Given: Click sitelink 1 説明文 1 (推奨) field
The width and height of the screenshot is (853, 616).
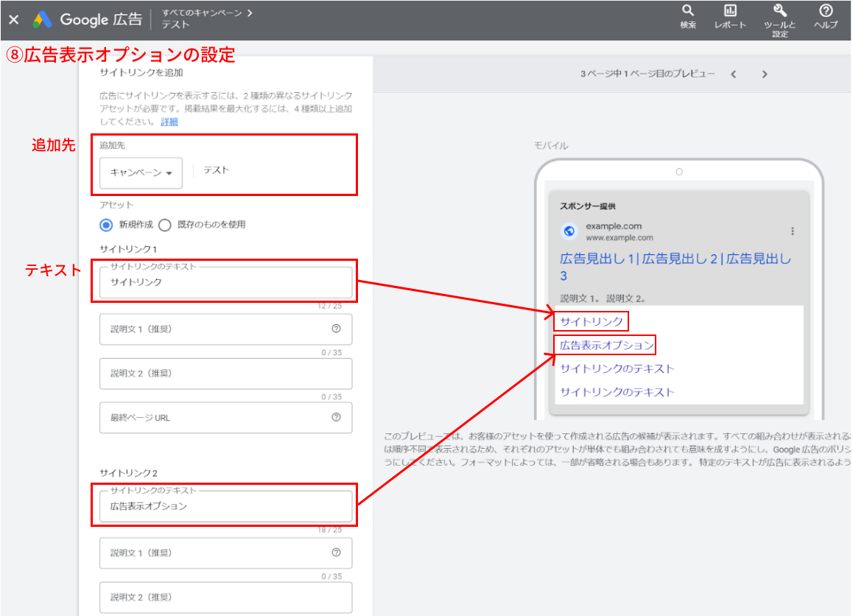Looking at the screenshot, I should [225, 329].
